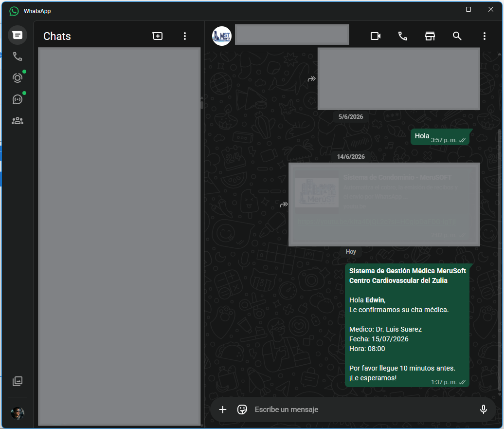Screen dimensions: 504x429
Task: Click the Sistema de Gestión Médica MeruSoft heading
Action: click(x=407, y=271)
